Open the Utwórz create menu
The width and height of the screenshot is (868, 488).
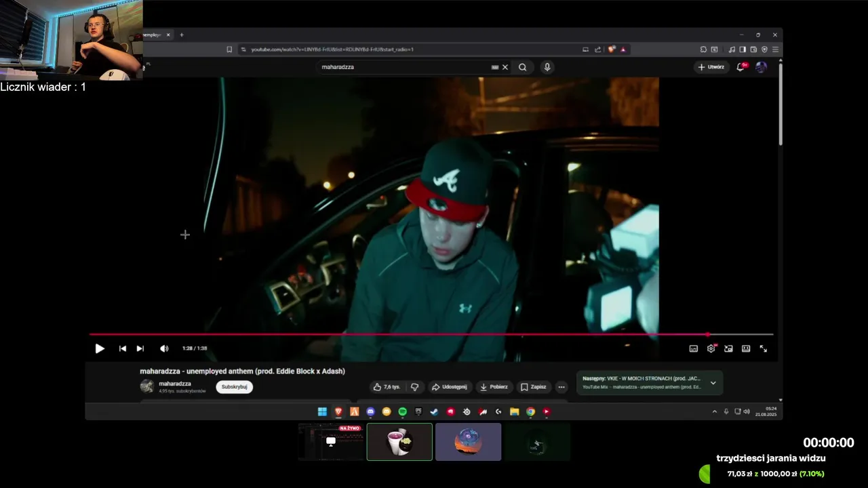pos(711,67)
